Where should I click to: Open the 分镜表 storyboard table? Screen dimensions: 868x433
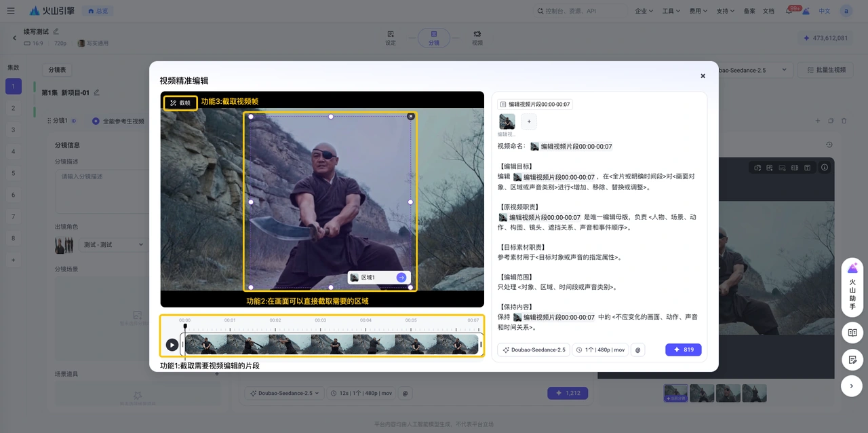click(57, 70)
